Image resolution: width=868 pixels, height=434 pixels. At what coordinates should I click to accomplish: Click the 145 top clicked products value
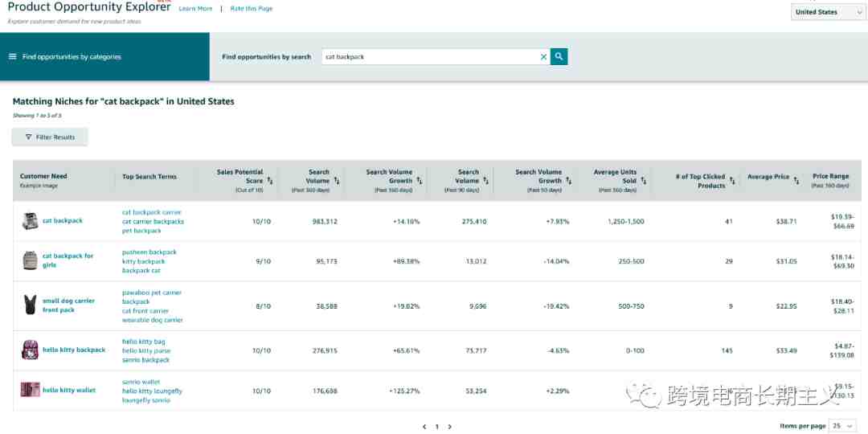click(727, 350)
